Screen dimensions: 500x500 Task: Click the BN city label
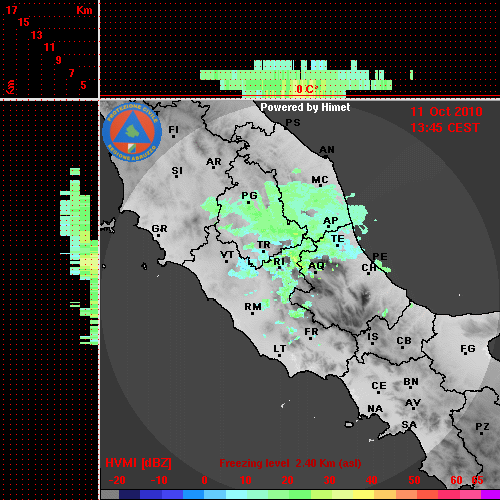[411, 381]
